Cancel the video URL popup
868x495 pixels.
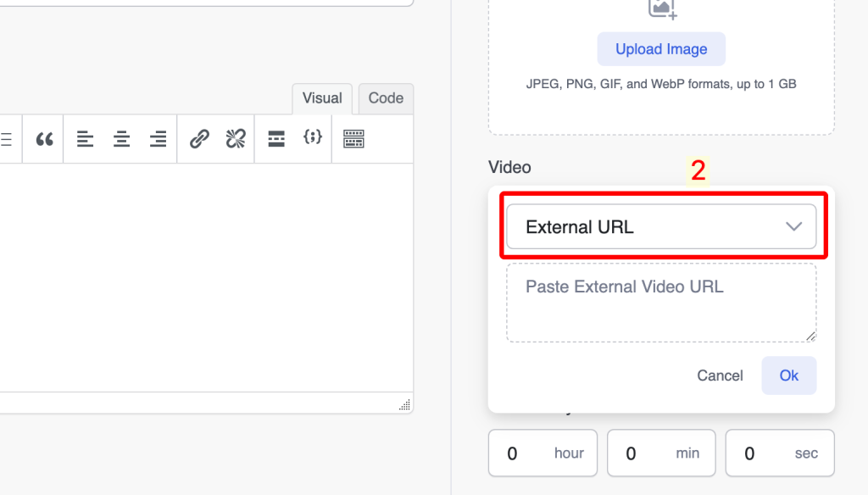click(x=720, y=375)
